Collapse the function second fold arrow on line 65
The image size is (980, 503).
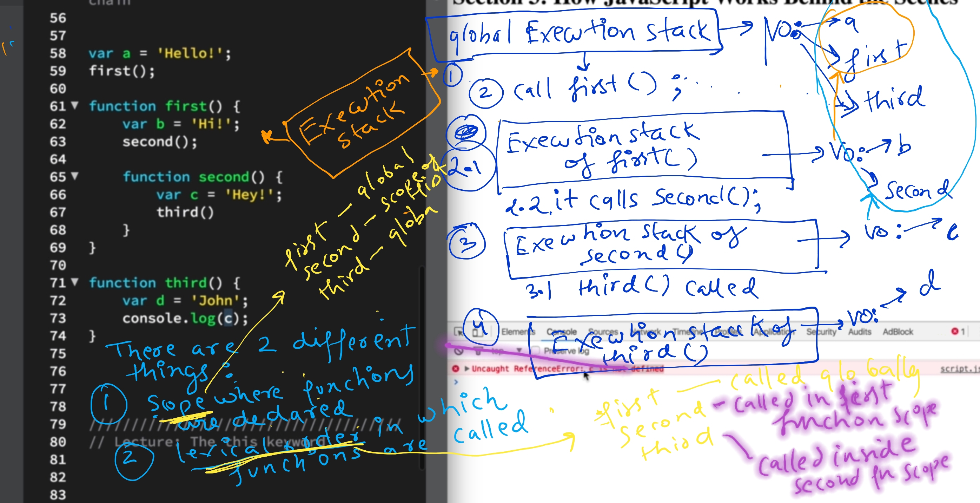[x=74, y=176]
